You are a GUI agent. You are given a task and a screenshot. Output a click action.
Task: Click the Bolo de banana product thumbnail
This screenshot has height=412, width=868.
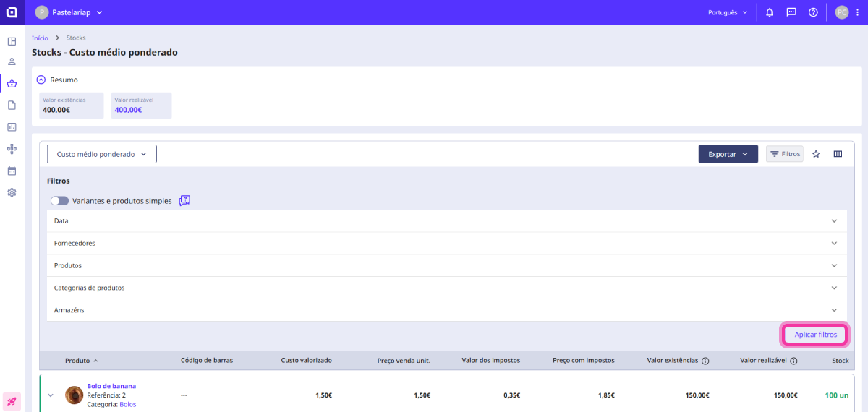point(74,395)
